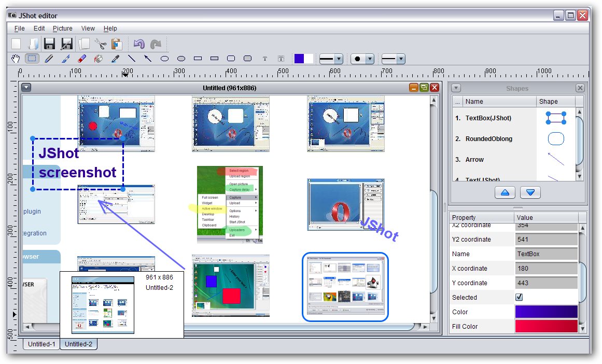The width and height of the screenshot is (602, 364).
Task: Select the Eyedropper color picker tool
Action: (x=115, y=59)
